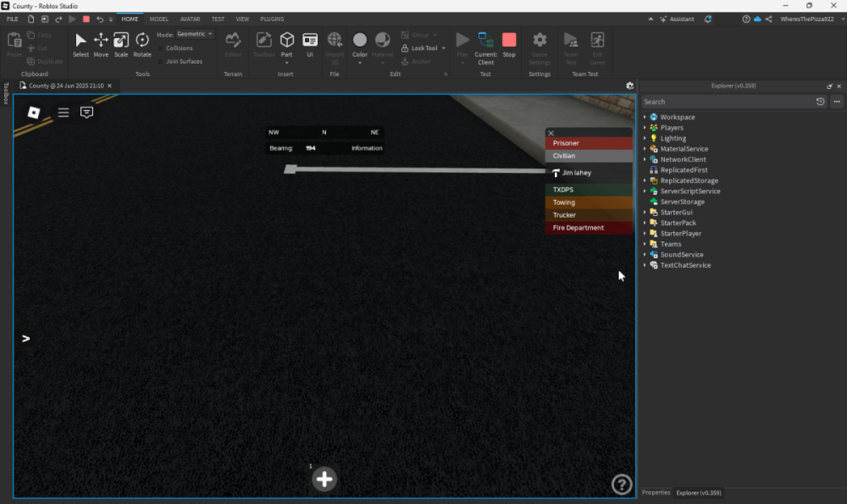Click the plus button at bottom of viewport
Viewport: 847px width, 504px height.
coord(324,479)
